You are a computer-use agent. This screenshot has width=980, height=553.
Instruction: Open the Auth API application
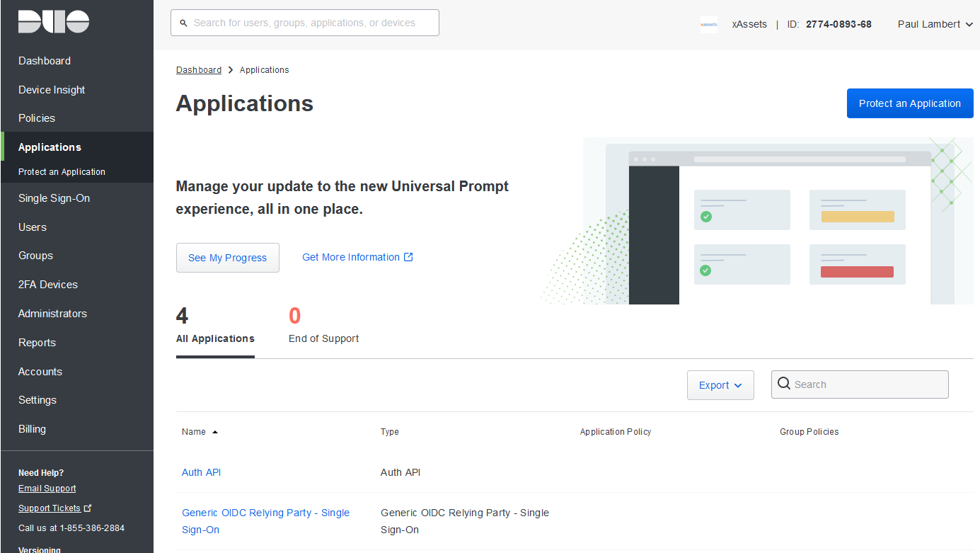[201, 472]
